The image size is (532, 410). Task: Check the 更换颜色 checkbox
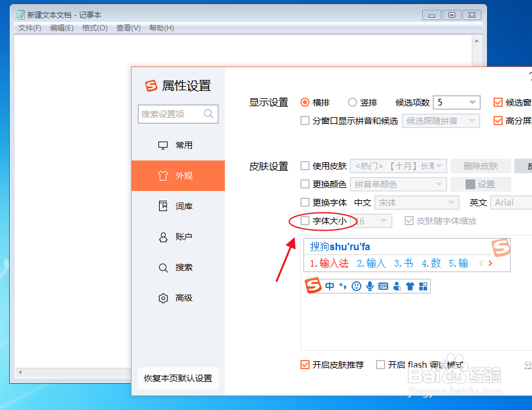[x=305, y=184]
